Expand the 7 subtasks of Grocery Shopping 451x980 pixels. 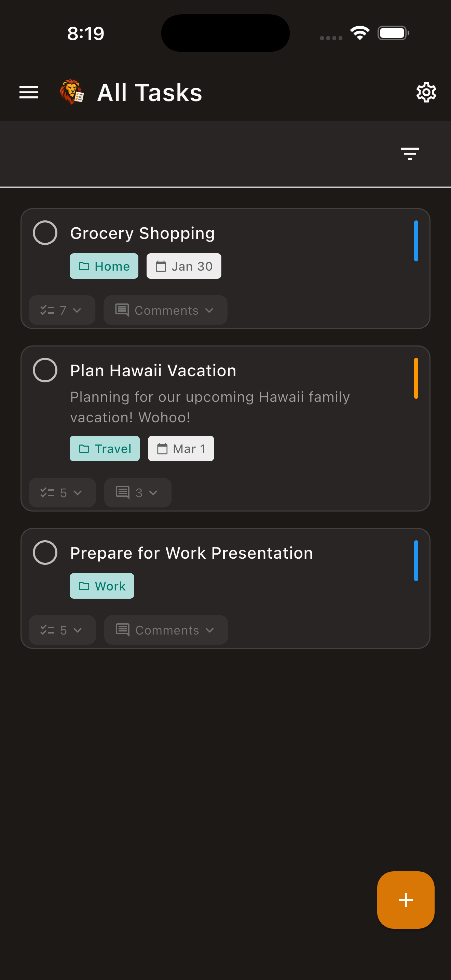(x=61, y=310)
